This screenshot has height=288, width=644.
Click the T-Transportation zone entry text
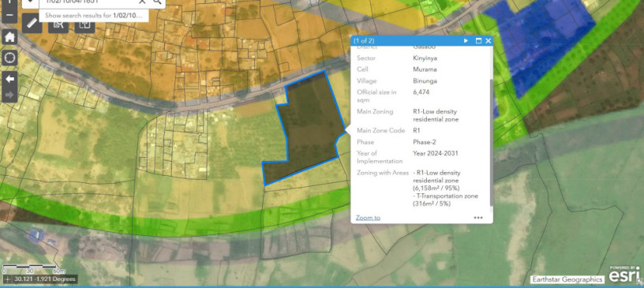pyautogui.click(x=445, y=200)
